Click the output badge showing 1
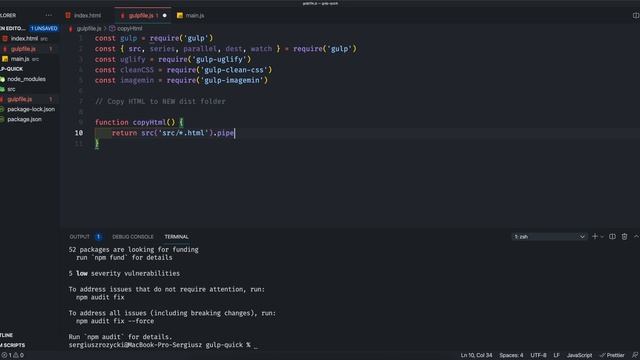 98,237
